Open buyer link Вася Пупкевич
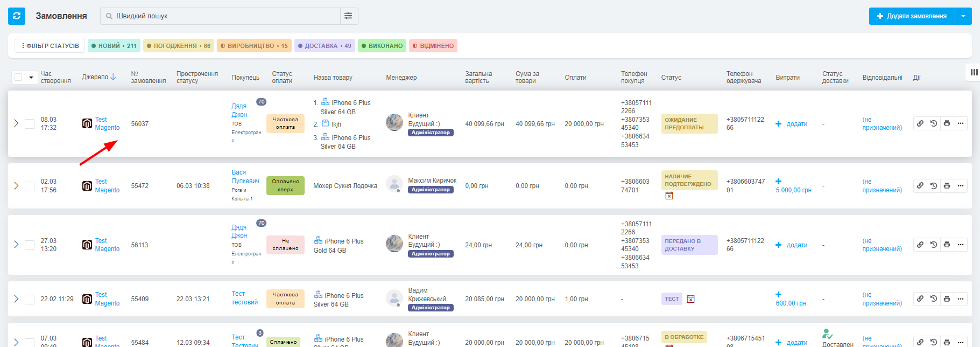 (245, 177)
